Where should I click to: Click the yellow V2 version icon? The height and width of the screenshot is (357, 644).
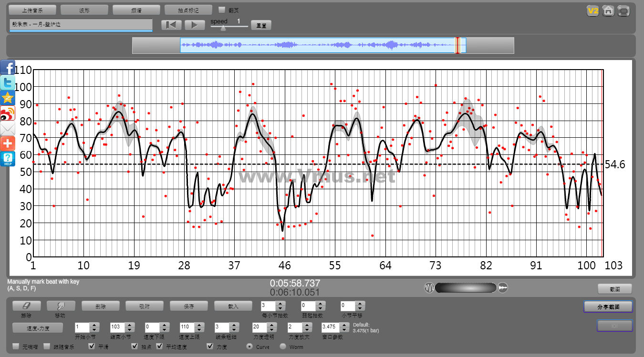592,11
